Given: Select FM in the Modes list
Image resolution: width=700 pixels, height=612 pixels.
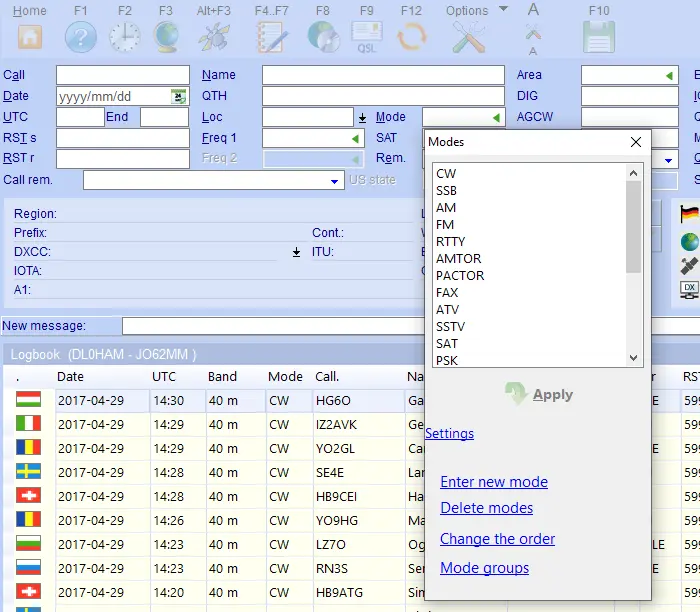Looking at the screenshot, I should pos(445,225).
